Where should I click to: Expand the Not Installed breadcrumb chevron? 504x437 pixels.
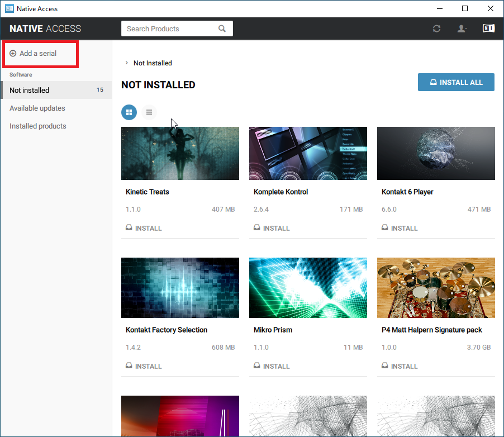click(127, 63)
